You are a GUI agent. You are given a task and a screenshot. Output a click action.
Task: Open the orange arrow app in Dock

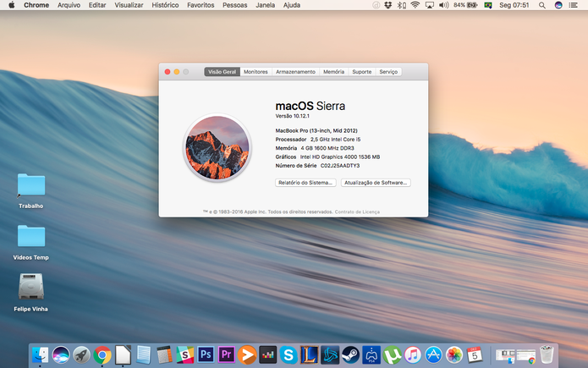click(x=247, y=354)
